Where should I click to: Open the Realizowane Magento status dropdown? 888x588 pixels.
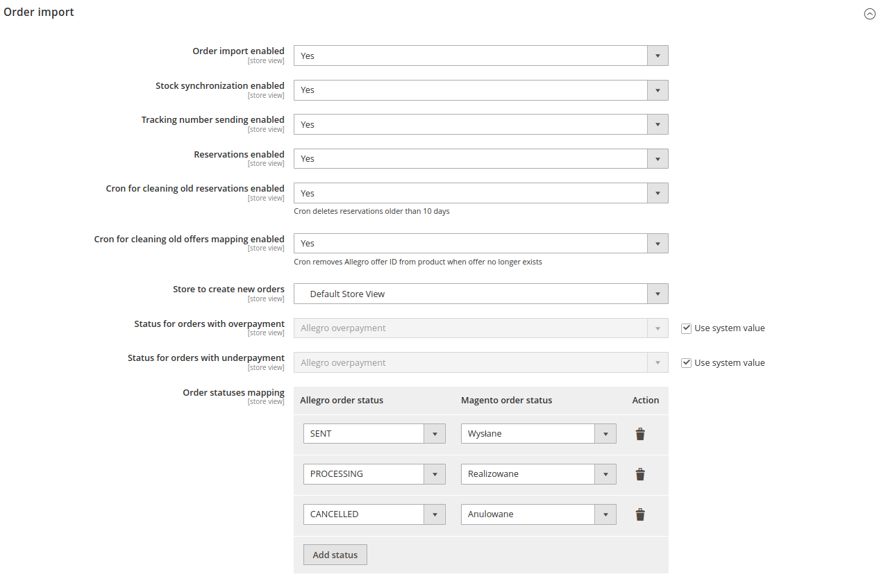pos(539,474)
